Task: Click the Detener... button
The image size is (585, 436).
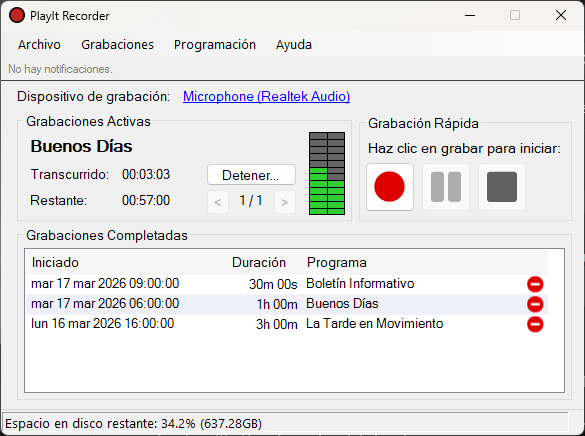Action: pos(251,175)
